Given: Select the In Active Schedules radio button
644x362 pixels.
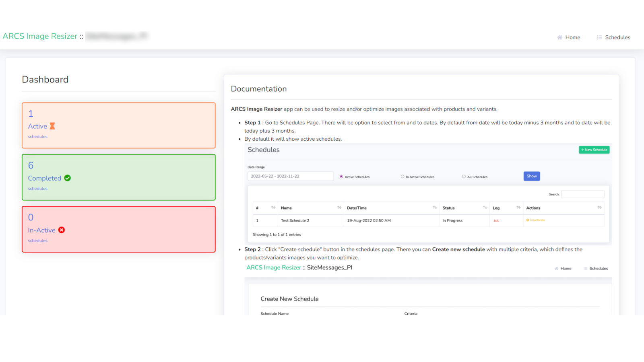Looking at the screenshot, I should pyautogui.click(x=402, y=176).
